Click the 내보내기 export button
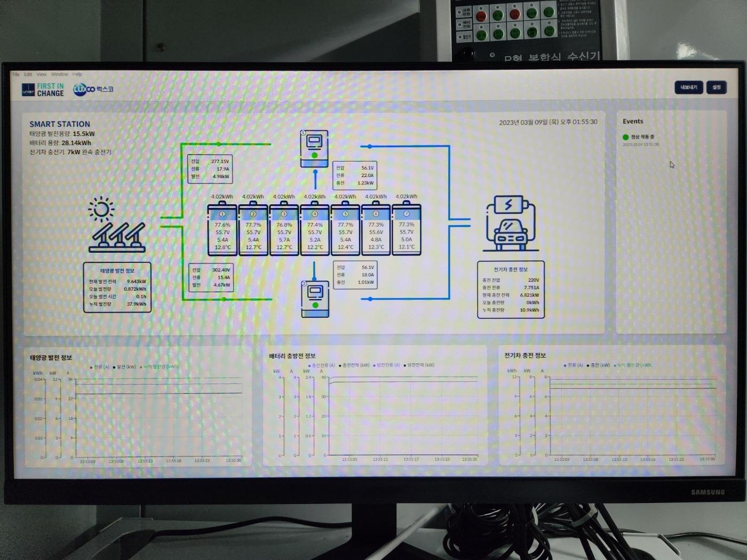This screenshot has height=560, width=747. [x=688, y=87]
